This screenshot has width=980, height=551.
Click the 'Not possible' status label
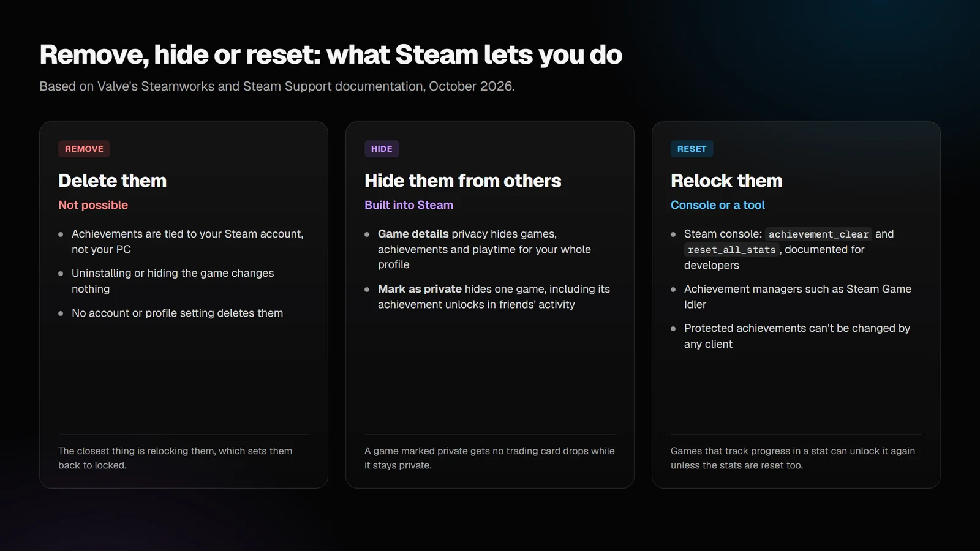93,205
